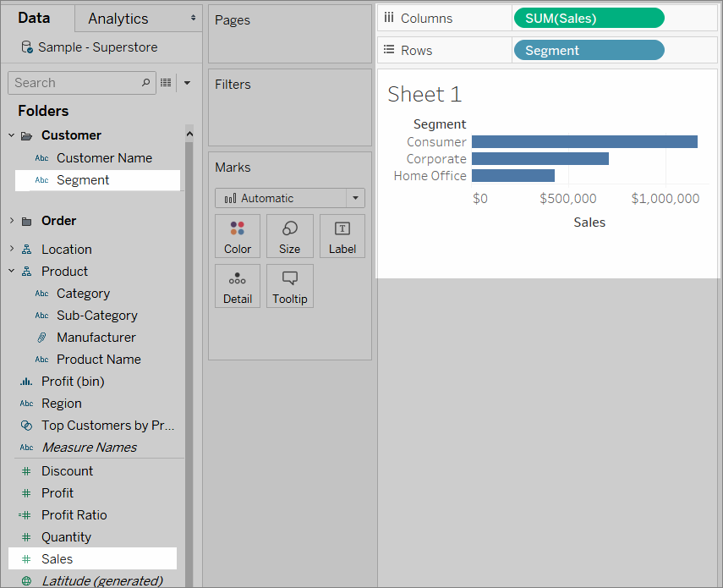The width and height of the screenshot is (723, 588).
Task: Click the calculated field icon beside Profit Ratio
Action: (x=25, y=515)
